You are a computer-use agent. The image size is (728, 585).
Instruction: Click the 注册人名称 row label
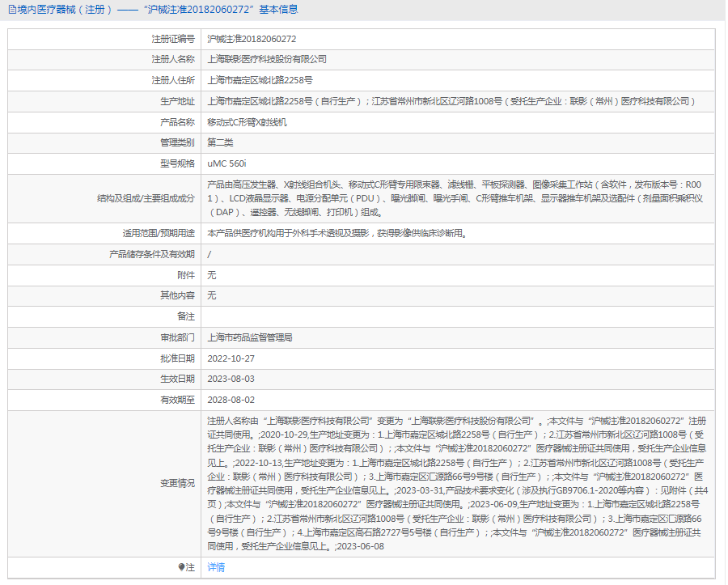tap(173, 59)
